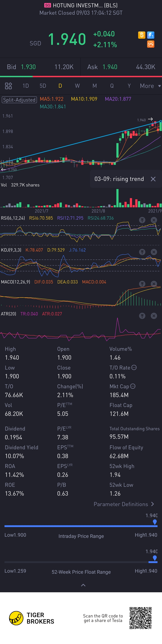Move MACD indicator to top
The image size is (162, 644).
point(142,284)
